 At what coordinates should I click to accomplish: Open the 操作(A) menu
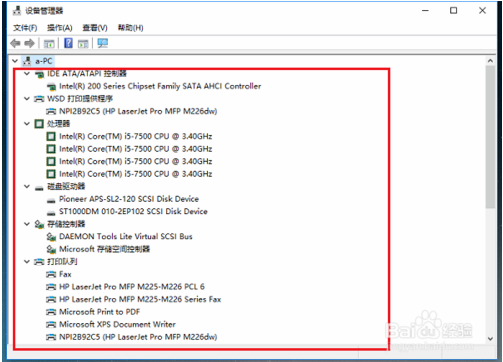(x=60, y=28)
